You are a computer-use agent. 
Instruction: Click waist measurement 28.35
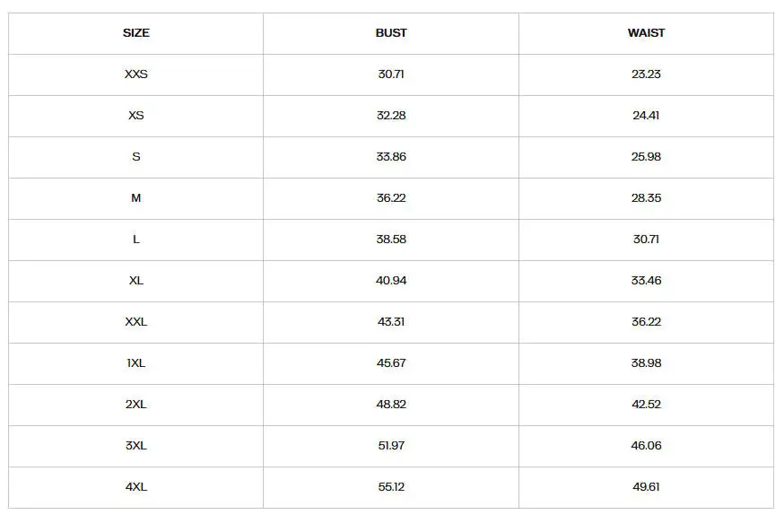click(x=646, y=198)
